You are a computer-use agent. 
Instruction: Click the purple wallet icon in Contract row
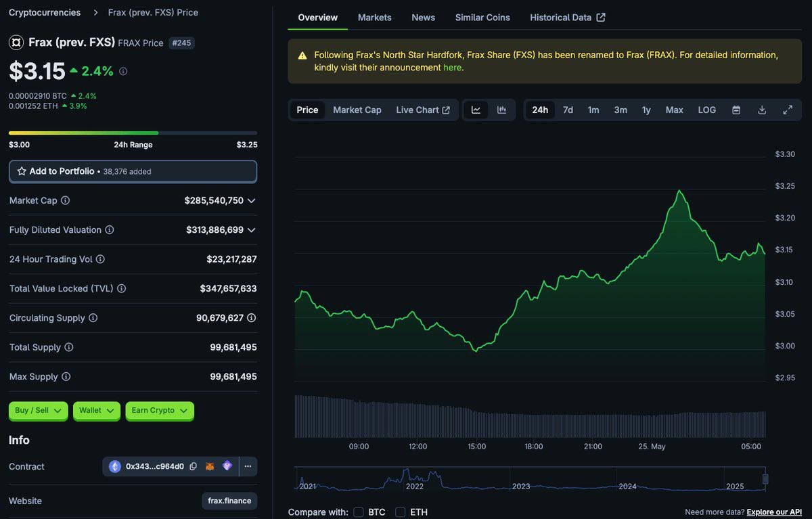[227, 466]
